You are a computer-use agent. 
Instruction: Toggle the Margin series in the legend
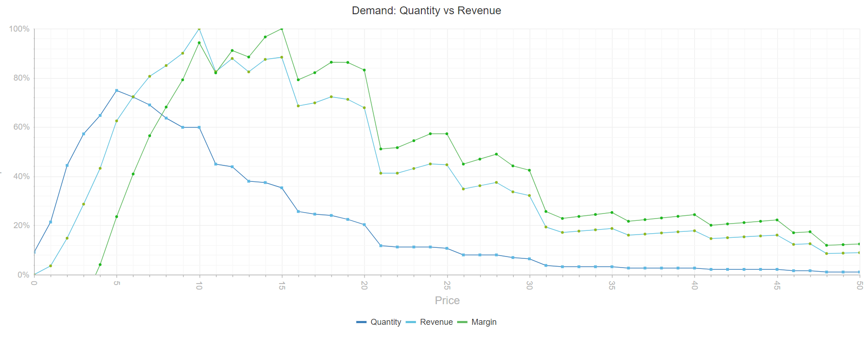tap(477, 322)
